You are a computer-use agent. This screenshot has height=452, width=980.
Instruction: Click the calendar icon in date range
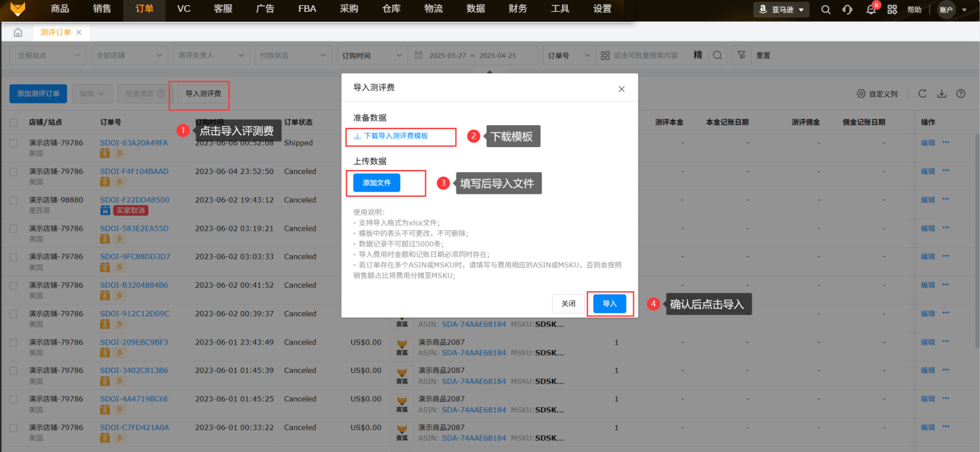(x=418, y=55)
